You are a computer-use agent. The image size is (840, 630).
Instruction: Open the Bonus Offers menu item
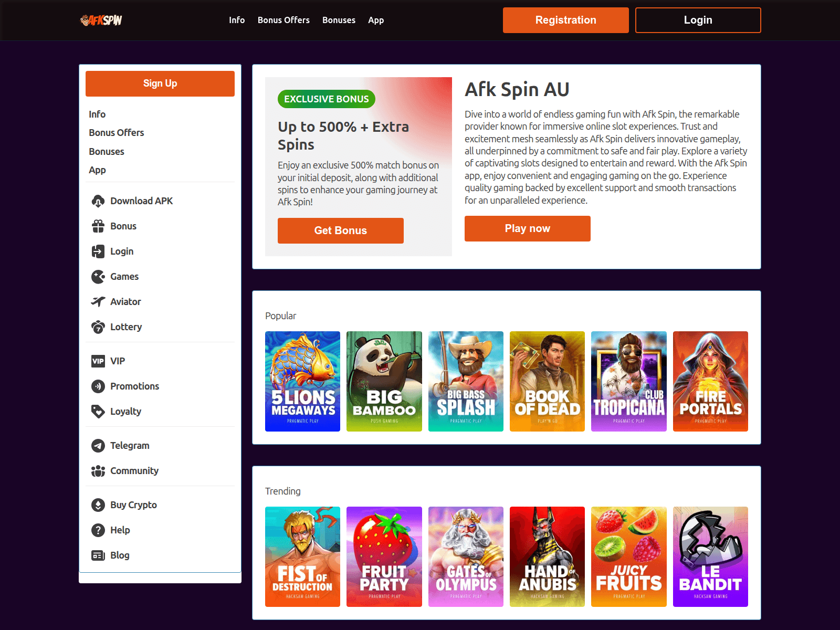283,20
